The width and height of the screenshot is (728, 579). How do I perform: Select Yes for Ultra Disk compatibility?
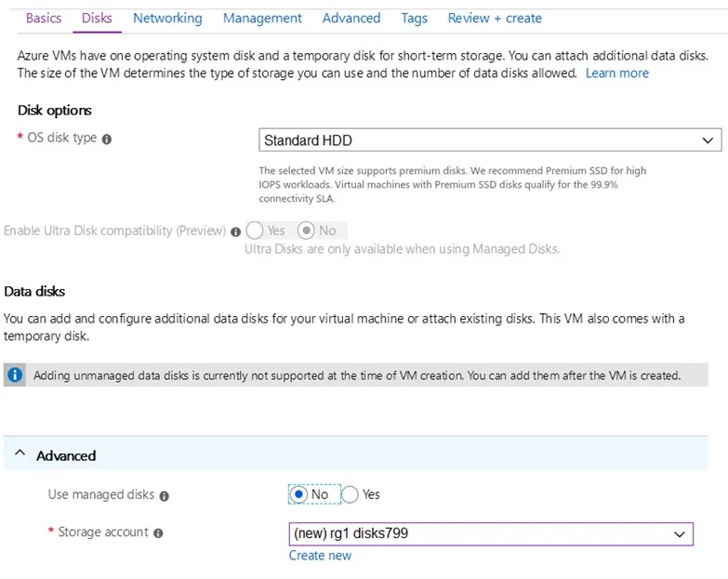pyautogui.click(x=255, y=230)
